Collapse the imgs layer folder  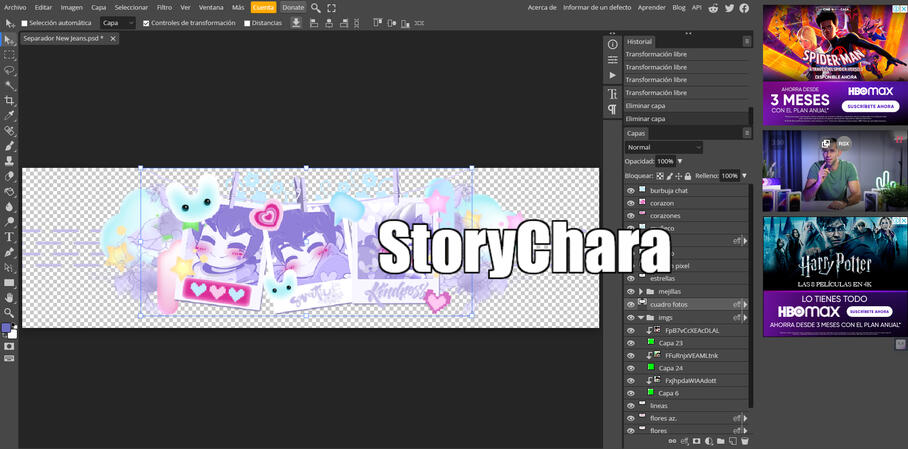click(640, 318)
